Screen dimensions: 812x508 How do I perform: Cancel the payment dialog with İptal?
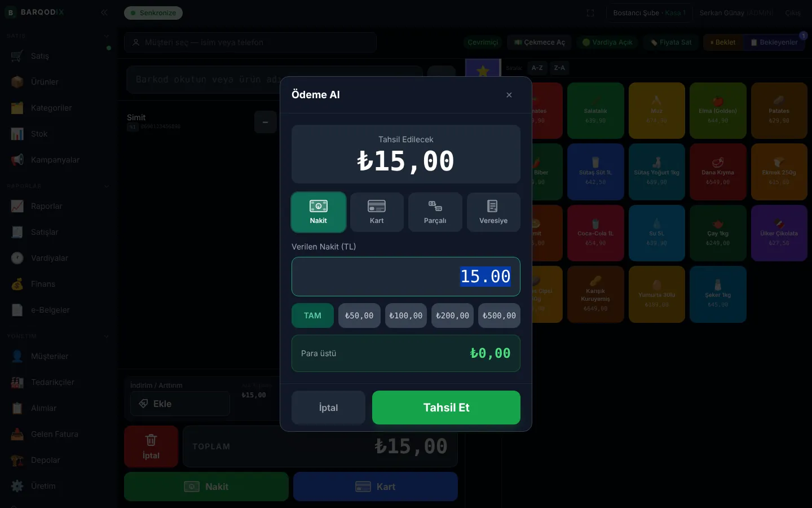click(x=328, y=408)
